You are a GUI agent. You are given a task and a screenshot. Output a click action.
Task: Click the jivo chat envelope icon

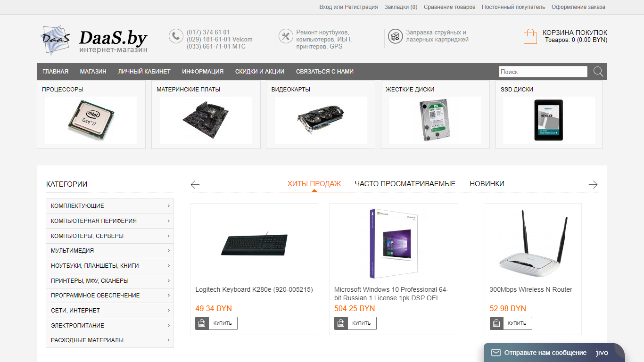coord(495,353)
